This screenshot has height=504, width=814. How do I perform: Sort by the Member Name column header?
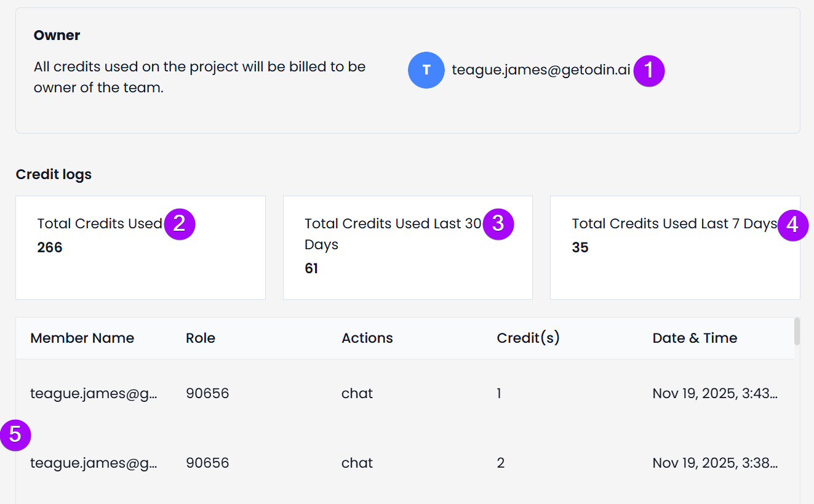coord(82,338)
